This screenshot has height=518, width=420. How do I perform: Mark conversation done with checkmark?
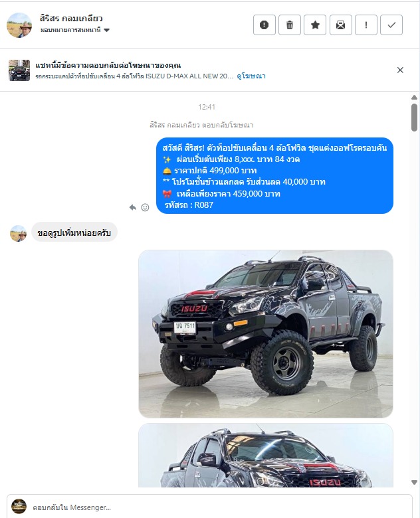click(x=391, y=25)
